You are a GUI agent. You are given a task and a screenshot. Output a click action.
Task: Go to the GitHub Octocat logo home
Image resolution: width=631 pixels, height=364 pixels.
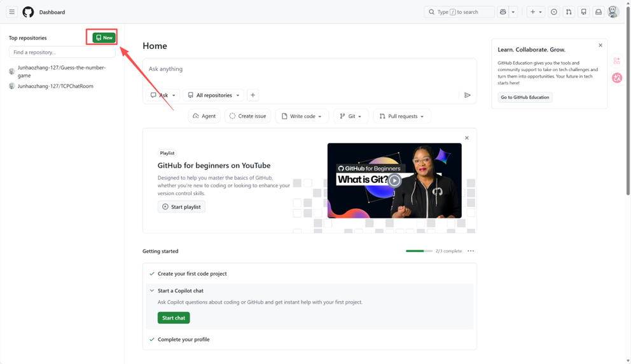click(x=28, y=12)
